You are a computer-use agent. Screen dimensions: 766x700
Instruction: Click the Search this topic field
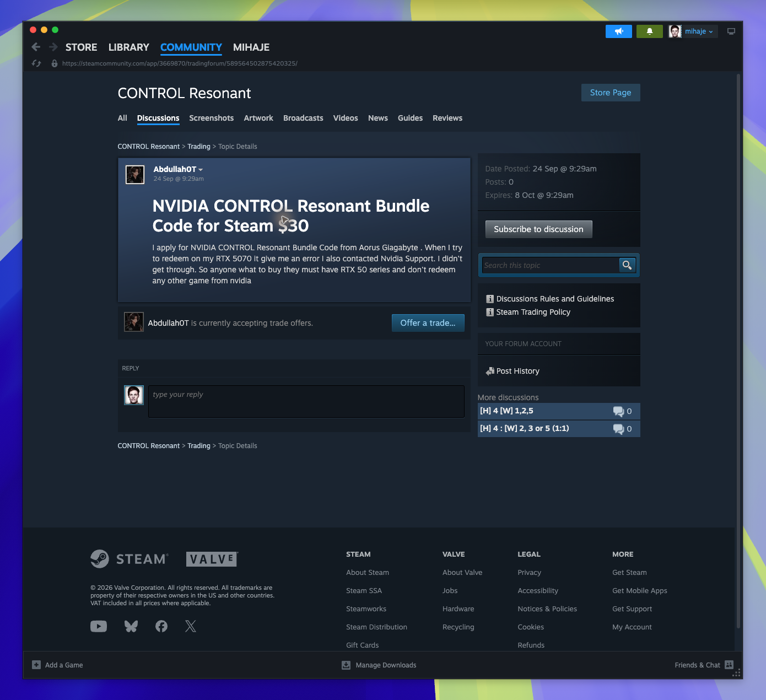tap(551, 265)
